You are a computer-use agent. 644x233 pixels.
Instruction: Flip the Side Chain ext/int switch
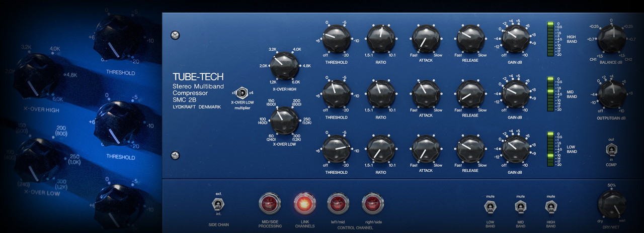(x=218, y=204)
